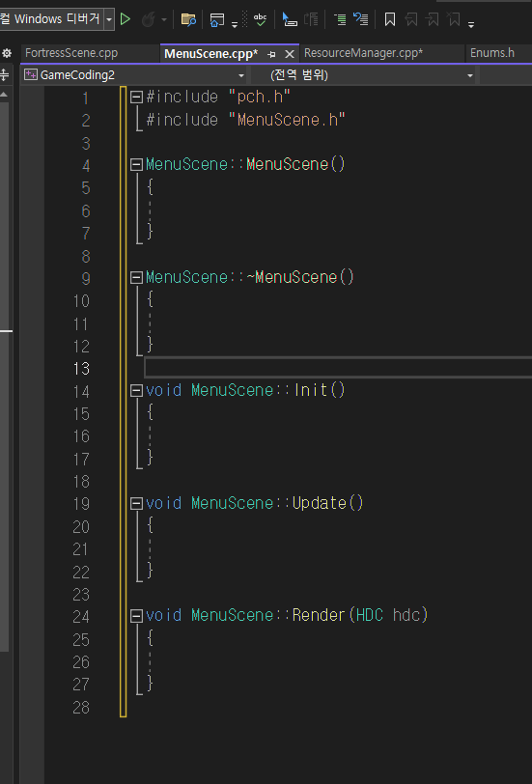This screenshot has height=784, width=532.
Task: Click the uncomment selected lines icon
Action: point(360,19)
